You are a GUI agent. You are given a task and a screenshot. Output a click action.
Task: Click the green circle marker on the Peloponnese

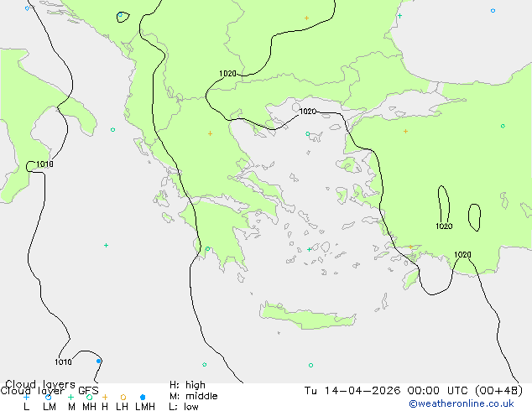(207, 248)
